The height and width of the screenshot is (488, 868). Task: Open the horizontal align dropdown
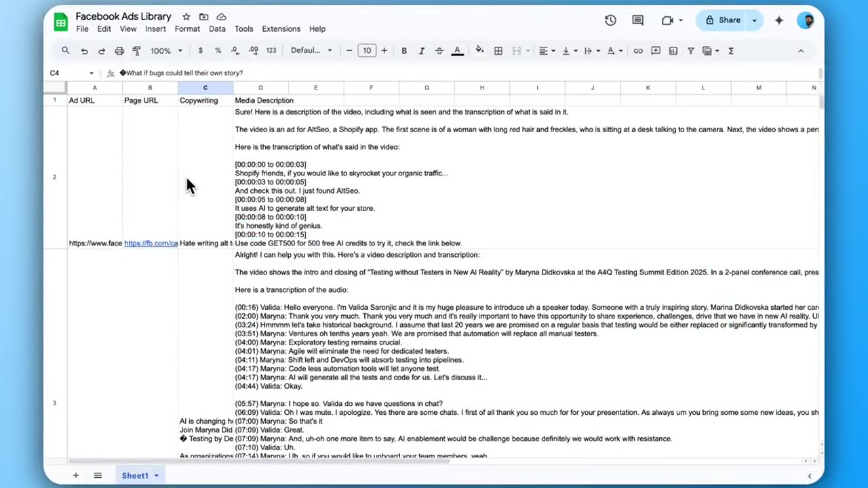click(546, 51)
